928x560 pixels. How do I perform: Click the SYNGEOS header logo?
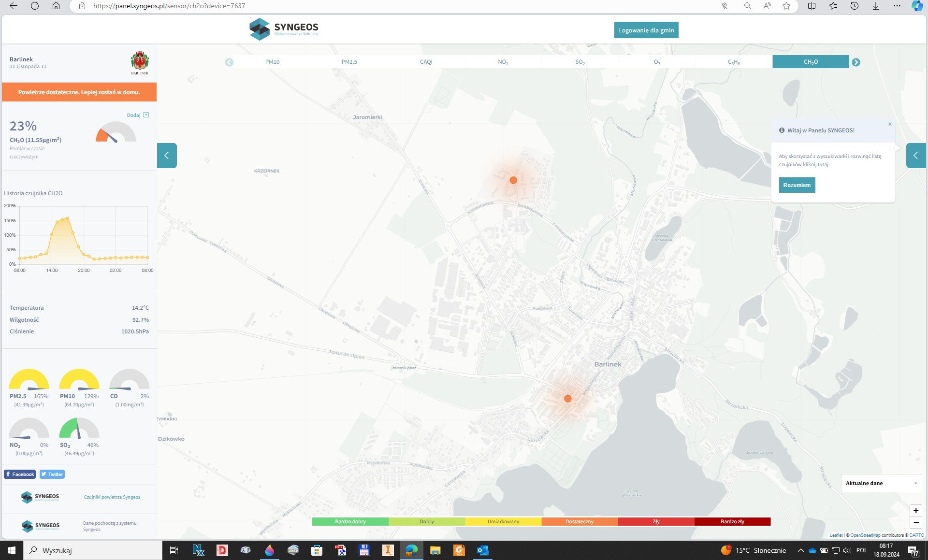point(284,29)
